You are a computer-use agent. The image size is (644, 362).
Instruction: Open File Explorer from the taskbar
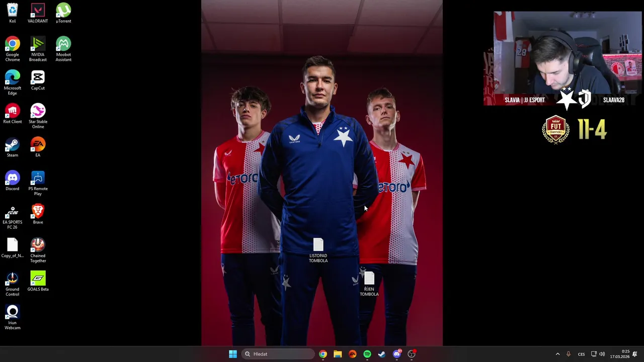[338, 354]
